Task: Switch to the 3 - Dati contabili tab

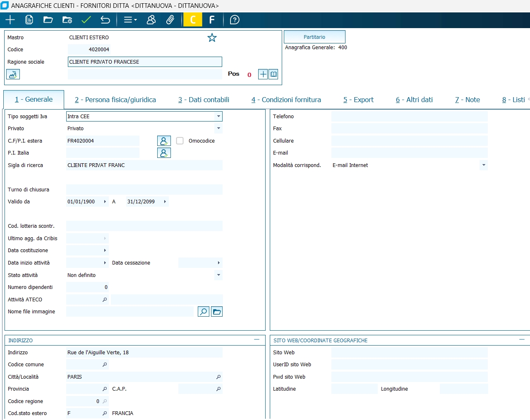Action: pyautogui.click(x=204, y=100)
